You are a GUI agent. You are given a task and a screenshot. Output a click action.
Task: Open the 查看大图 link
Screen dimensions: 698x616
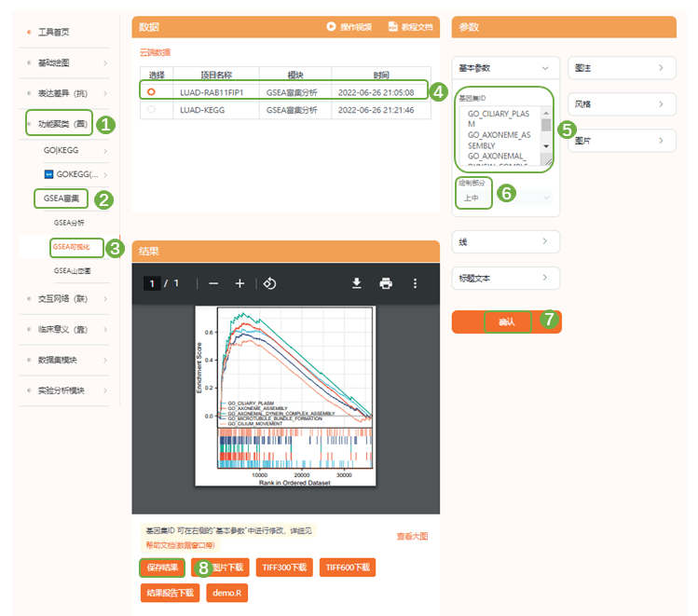coord(412,537)
